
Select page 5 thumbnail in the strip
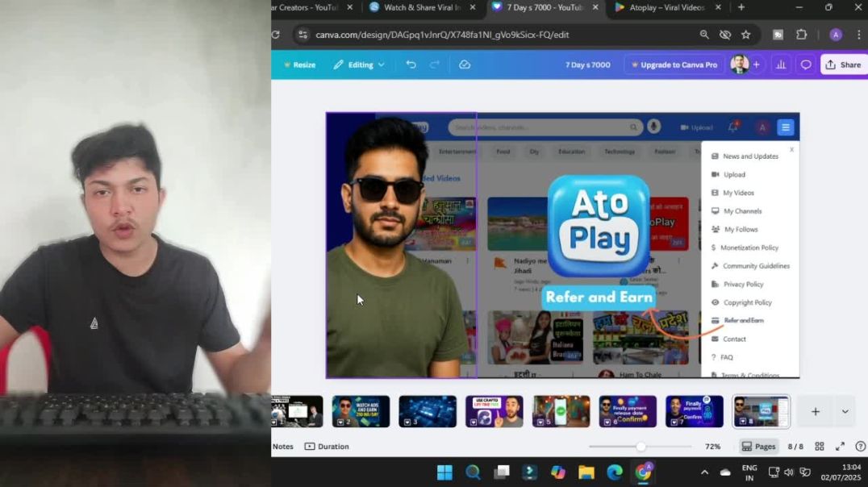point(561,411)
